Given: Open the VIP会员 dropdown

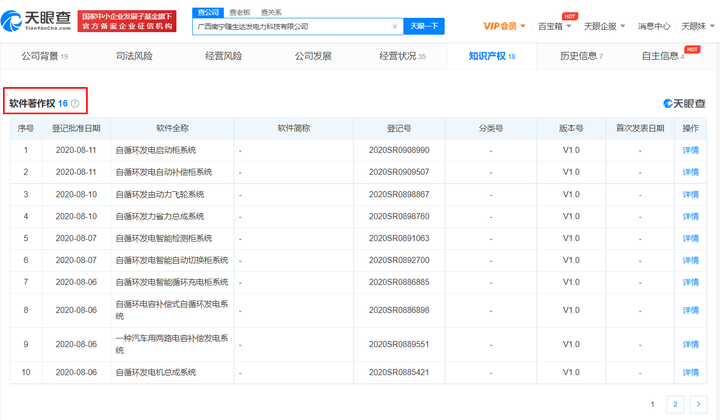Looking at the screenshot, I should tap(504, 26).
